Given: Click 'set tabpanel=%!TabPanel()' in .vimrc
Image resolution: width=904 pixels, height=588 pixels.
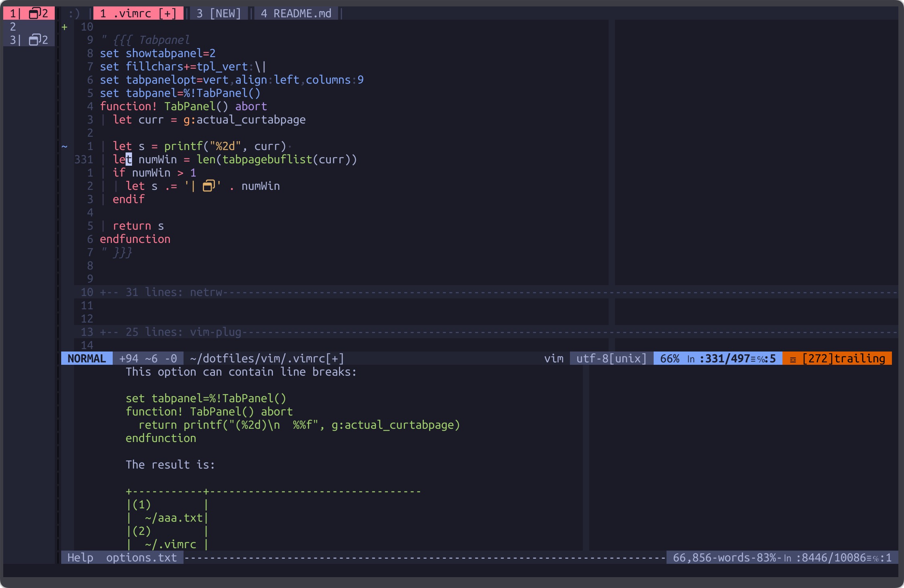Looking at the screenshot, I should click(x=180, y=93).
